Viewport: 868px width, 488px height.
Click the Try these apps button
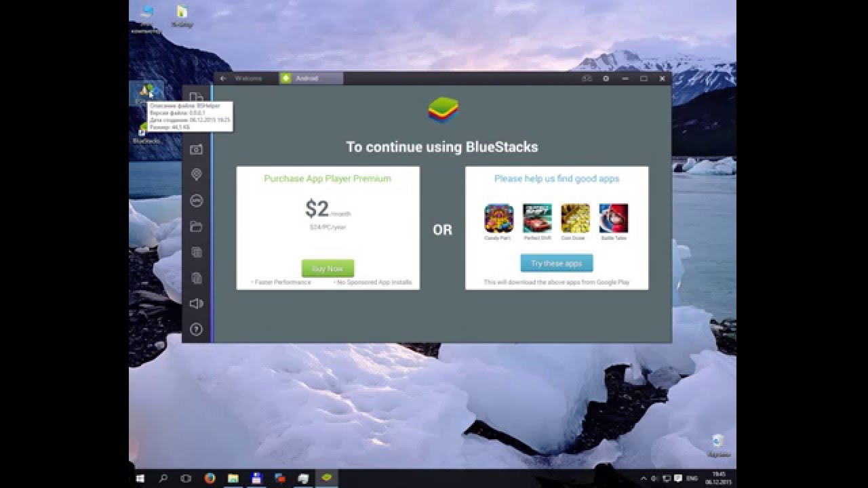click(x=557, y=263)
